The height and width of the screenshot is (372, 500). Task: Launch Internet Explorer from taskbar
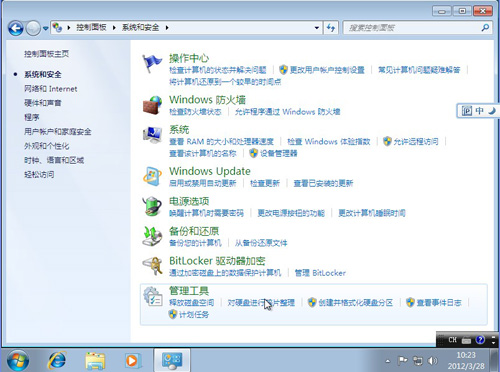57,360
